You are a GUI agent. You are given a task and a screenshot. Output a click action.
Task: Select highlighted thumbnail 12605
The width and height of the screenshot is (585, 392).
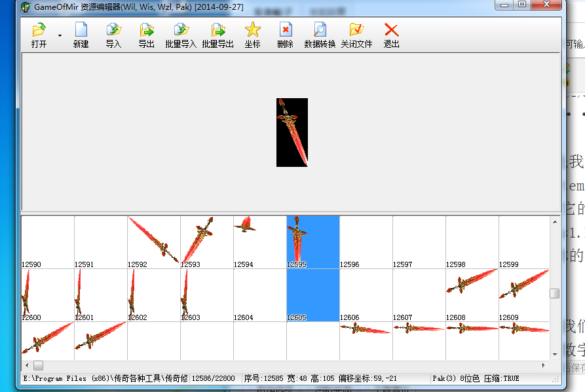313,295
